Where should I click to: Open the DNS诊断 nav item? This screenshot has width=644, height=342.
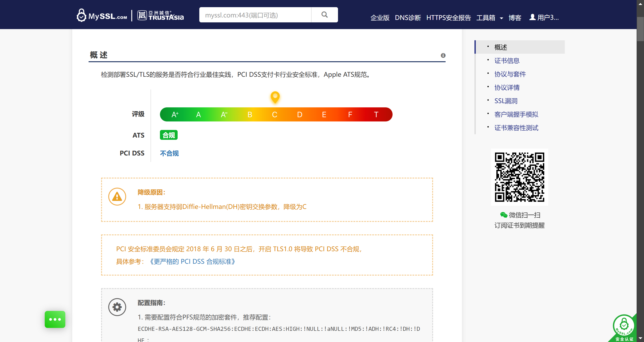(x=408, y=18)
